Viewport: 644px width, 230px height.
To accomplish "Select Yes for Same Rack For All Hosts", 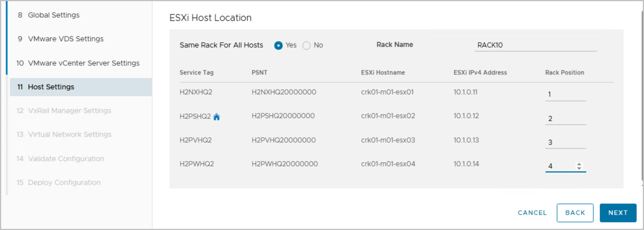I will pos(279,45).
